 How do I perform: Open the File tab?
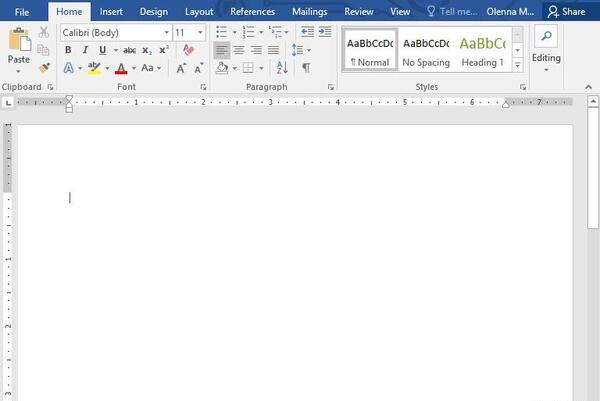point(22,12)
